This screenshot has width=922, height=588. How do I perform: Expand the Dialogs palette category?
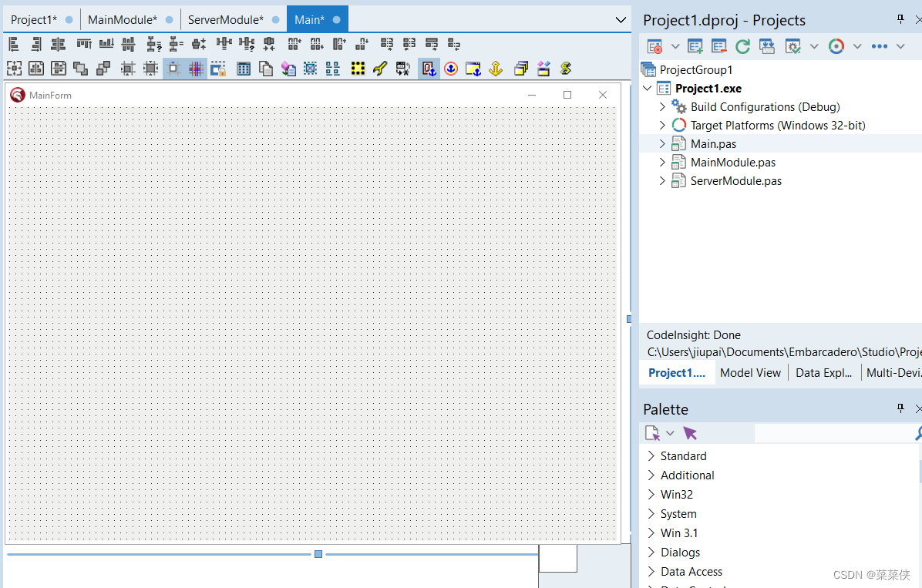coord(651,552)
